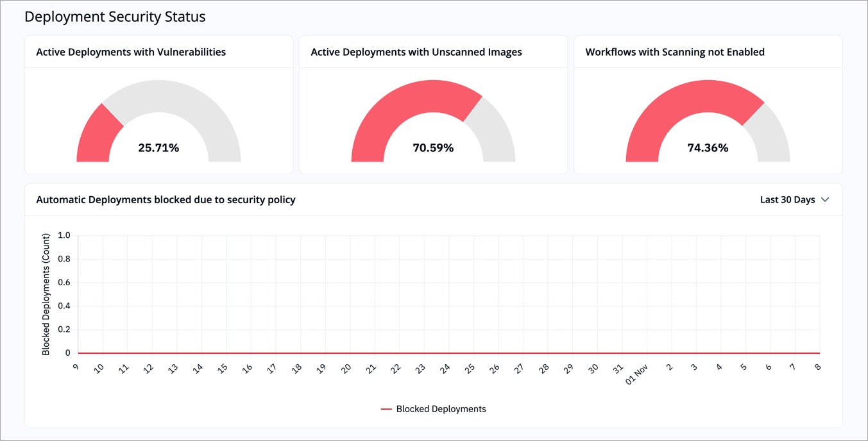This screenshot has height=441, width=868.
Task: Expand the time range chevron
Action: (x=826, y=199)
